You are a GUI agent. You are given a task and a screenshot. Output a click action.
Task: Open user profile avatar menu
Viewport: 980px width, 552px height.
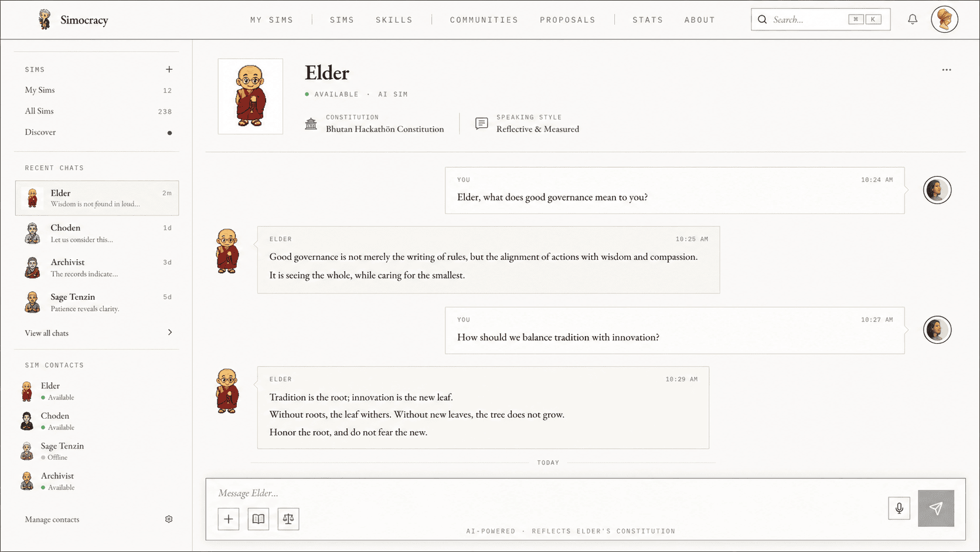[944, 19]
